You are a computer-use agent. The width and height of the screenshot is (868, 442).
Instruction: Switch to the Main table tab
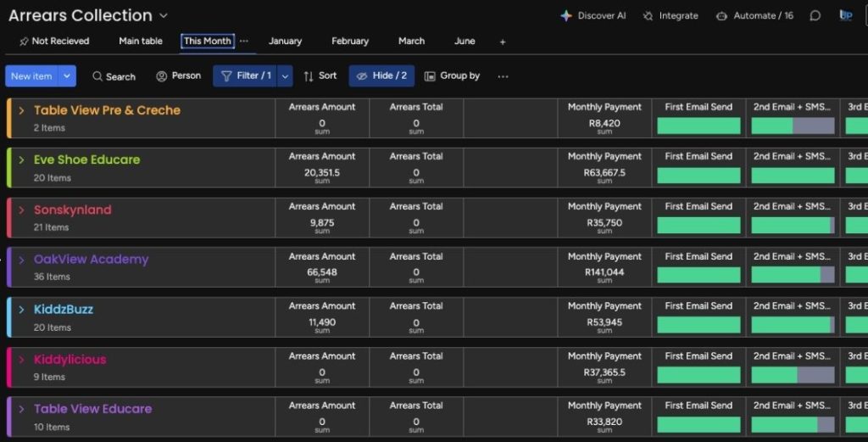[141, 41]
